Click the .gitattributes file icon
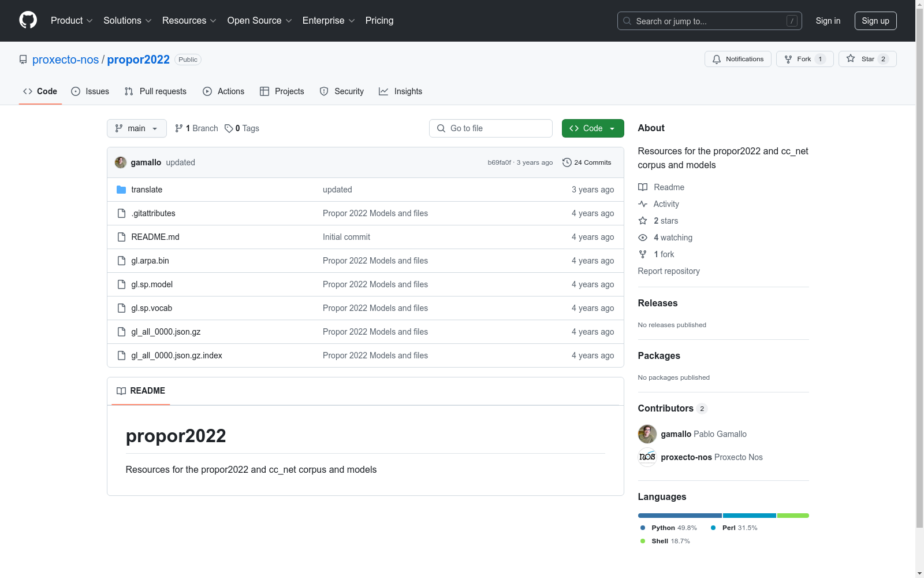The image size is (924, 578). tap(121, 213)
